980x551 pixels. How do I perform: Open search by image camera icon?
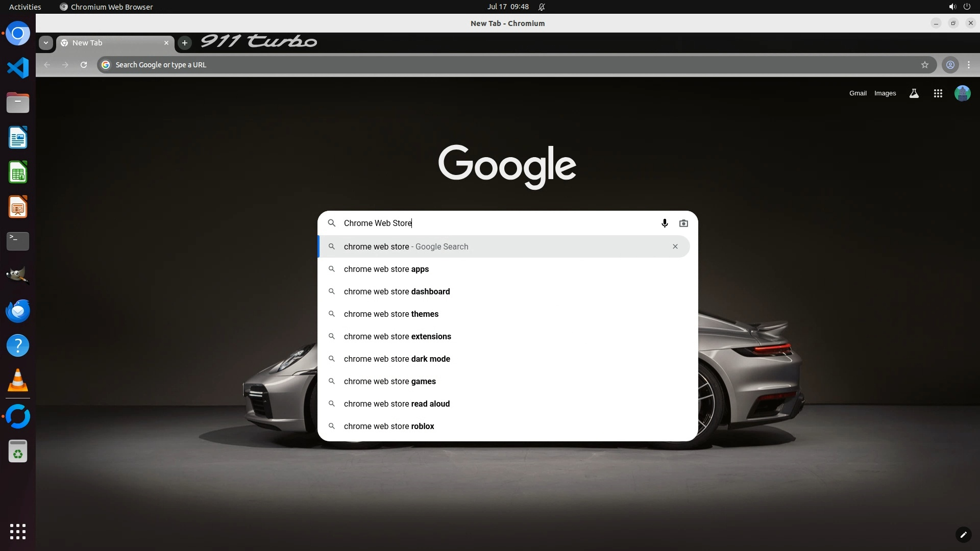coord(683,223)
